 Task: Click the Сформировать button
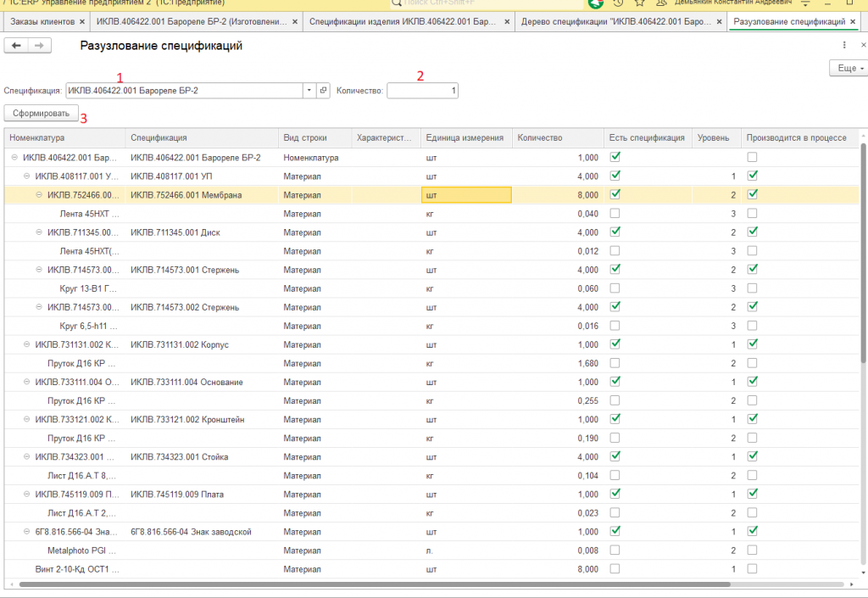[x=41, y=113]
